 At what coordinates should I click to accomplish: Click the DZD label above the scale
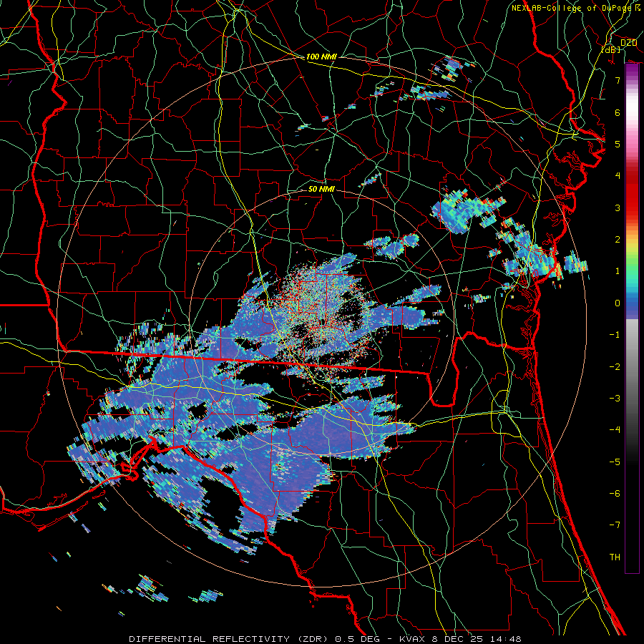pyautogui.click(x=628, y=43)
